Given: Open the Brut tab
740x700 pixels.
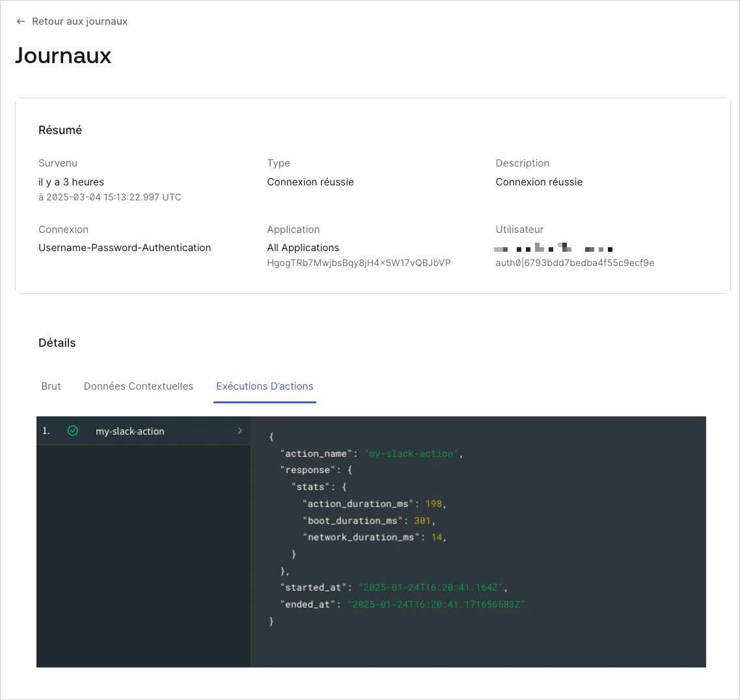Looking at the screenshot, I should tap(51, 386).
